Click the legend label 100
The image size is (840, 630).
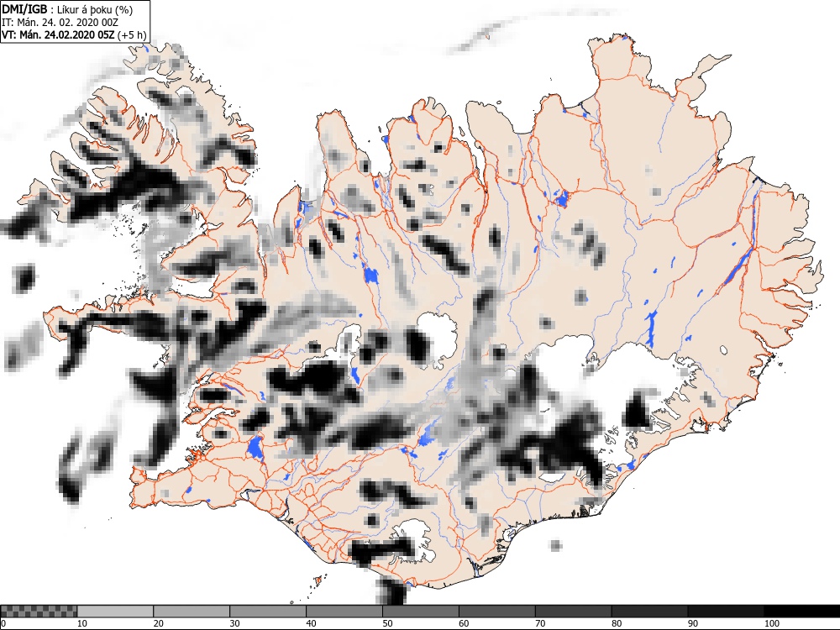[x=771, y=623]
